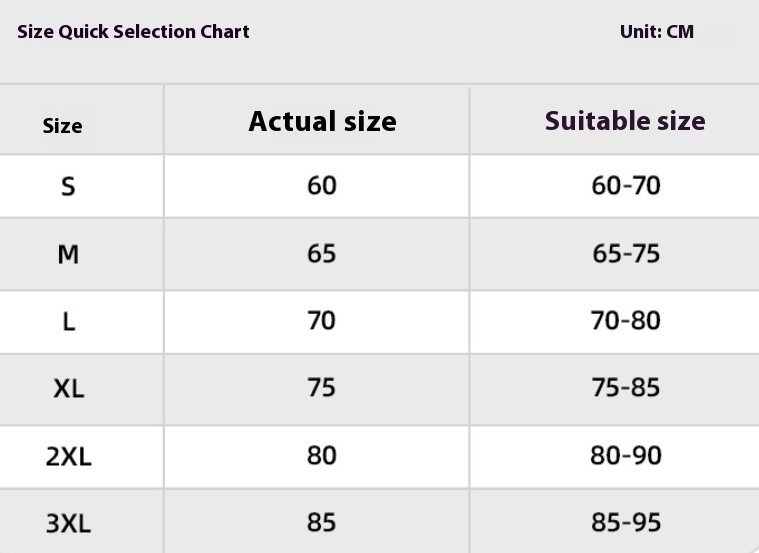Click the S size row label
The width and height of the screenshot is (759, 553).
pos(68,187)
